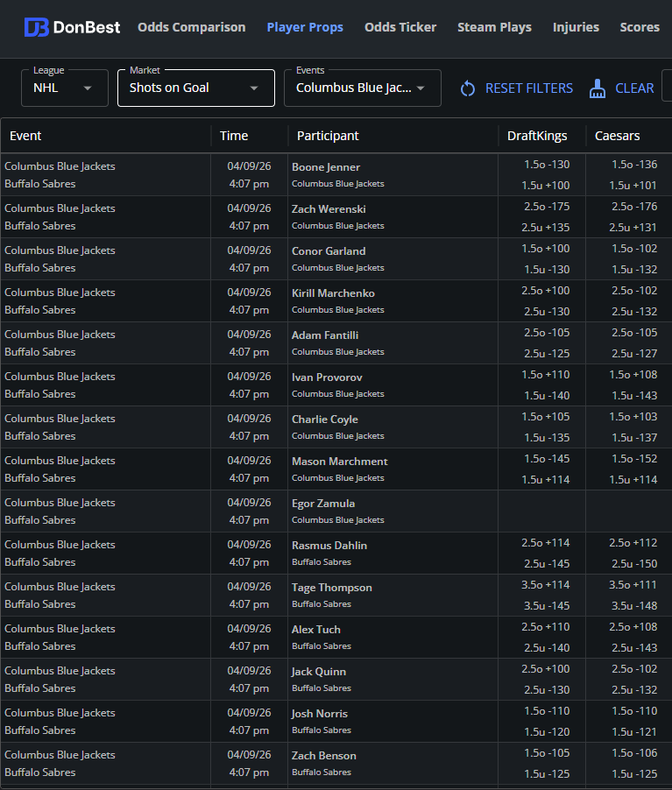
Task: Click the CLEAR button text
Action: (634, 88)
